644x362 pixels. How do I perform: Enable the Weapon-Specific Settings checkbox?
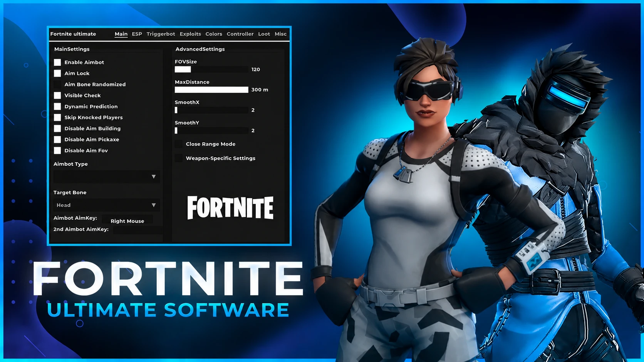point(179,158)
